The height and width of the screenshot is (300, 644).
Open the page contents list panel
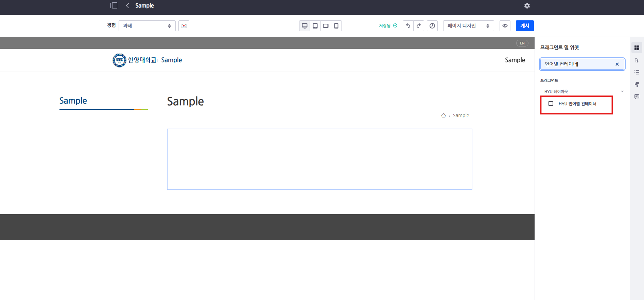point(637,72)
